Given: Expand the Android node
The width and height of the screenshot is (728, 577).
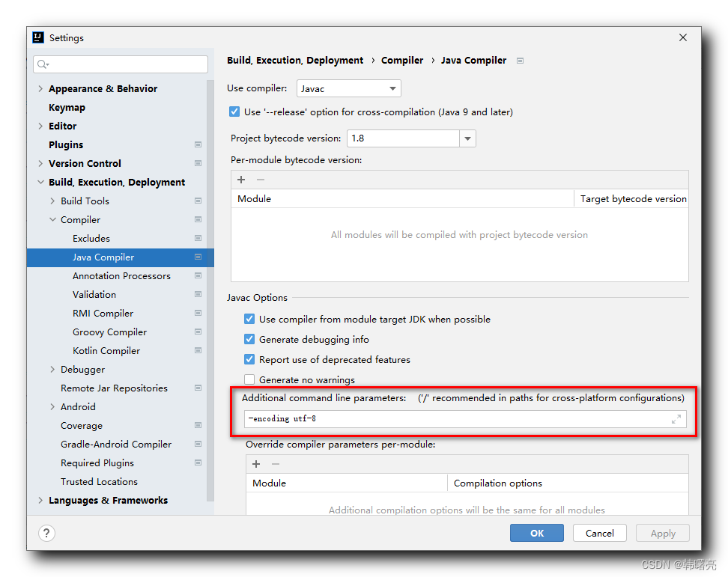Looking at the screenshot, I should coord(52,407).
